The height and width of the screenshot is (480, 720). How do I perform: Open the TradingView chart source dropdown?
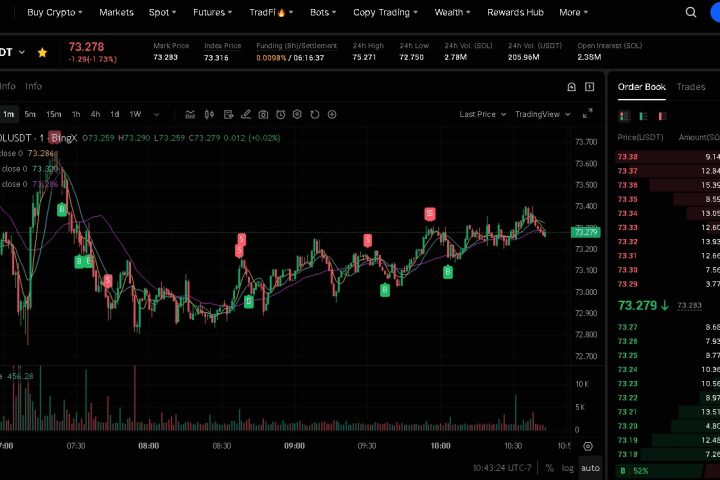542,114
